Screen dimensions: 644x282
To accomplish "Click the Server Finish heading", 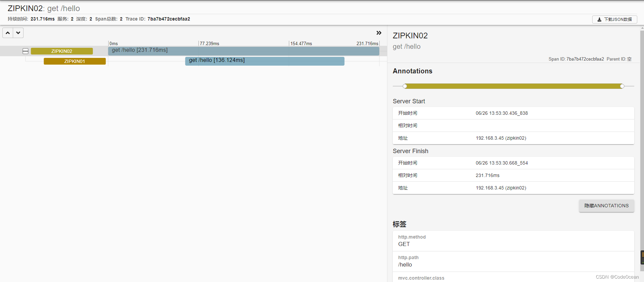I will [411, 151].
